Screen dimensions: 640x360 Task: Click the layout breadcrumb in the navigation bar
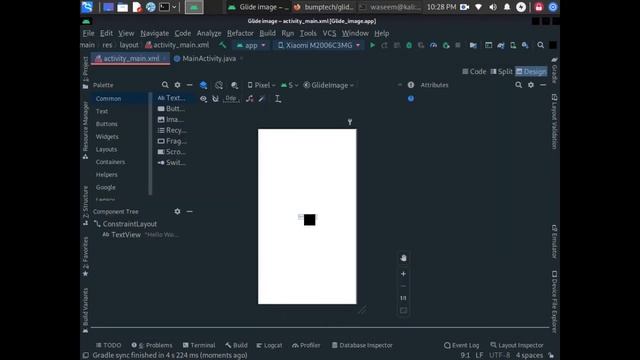[129, 45]
